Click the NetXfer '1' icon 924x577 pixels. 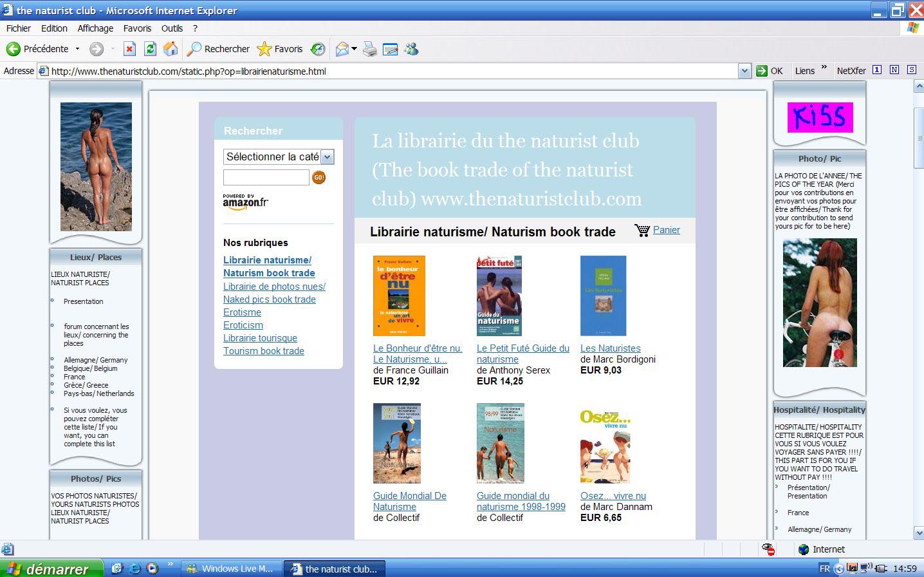[876, 70]
